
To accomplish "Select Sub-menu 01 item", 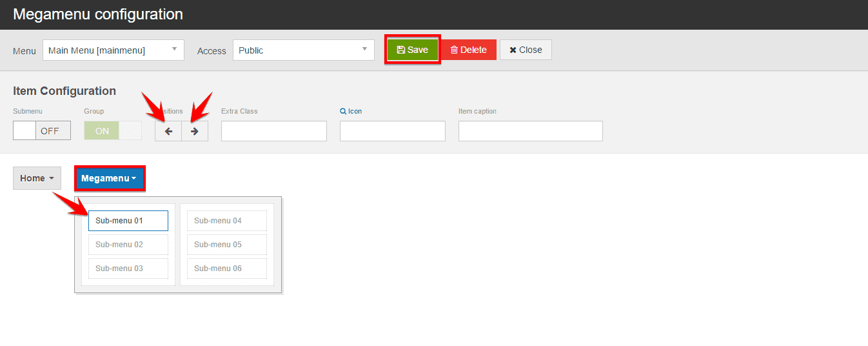I will pyautogui.click(x=128, y=221).
